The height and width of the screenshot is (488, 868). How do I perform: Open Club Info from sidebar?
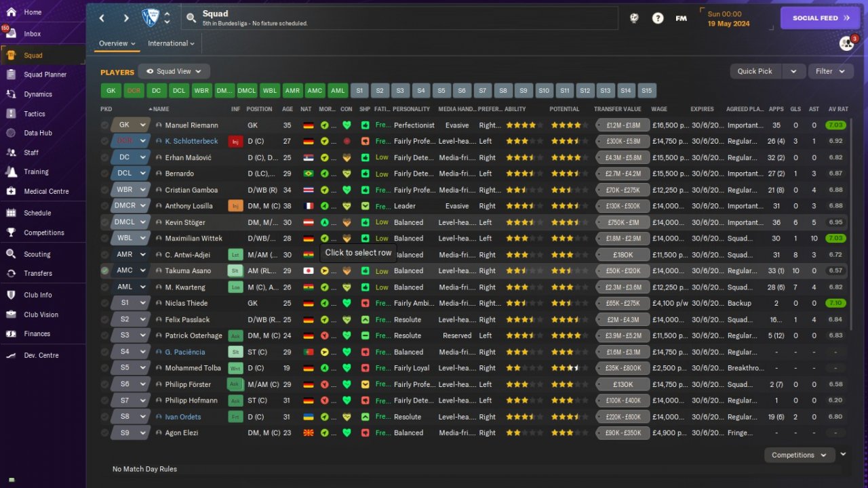tap(38, 295)
